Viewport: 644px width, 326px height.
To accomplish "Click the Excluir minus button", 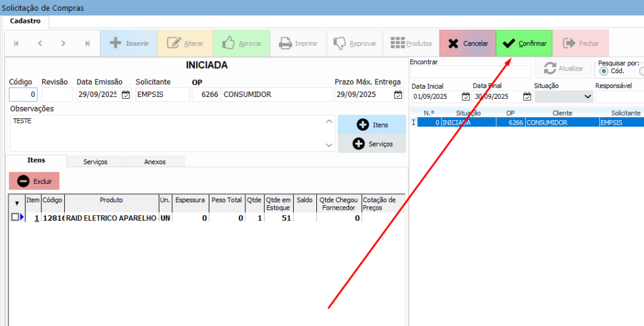I will click(35, 181).
